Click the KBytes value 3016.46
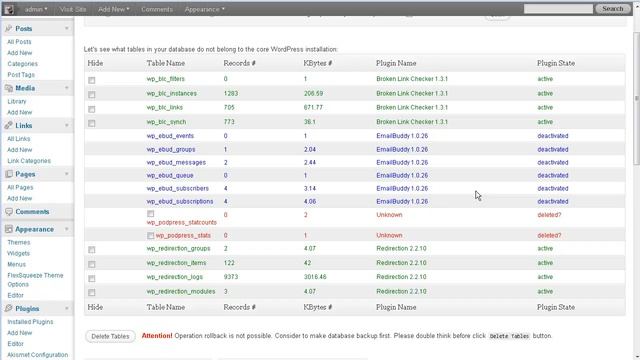The width and height of the screenshot is (640, 360). 315,277
